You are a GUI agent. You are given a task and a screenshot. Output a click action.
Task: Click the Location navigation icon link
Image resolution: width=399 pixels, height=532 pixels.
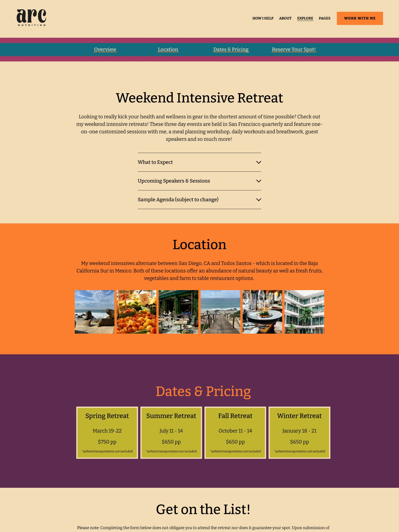pos(168,49)
